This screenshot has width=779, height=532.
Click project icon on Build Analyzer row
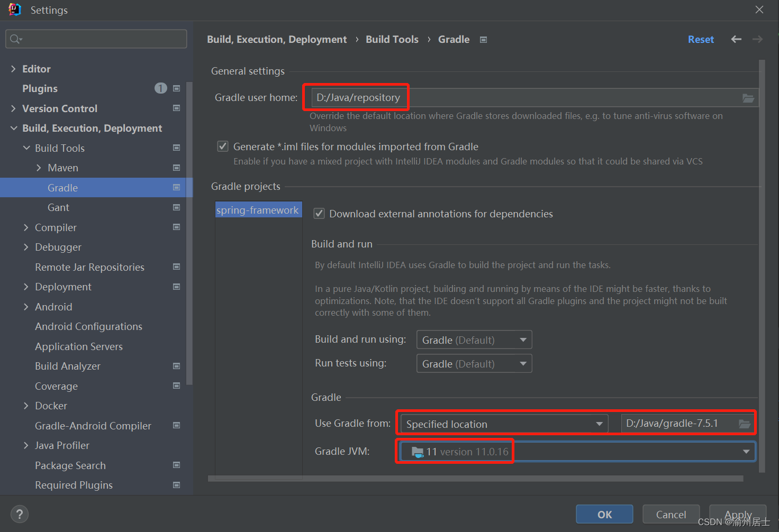click(177, 366)
